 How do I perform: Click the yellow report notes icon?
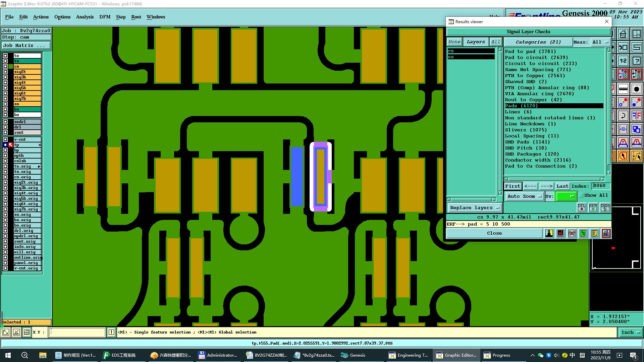click(594, 233)
